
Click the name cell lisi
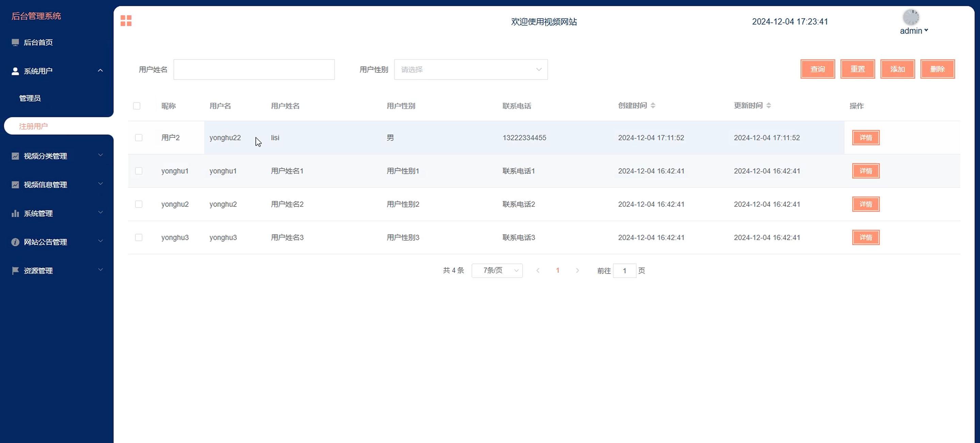click(x=275, y=138)
